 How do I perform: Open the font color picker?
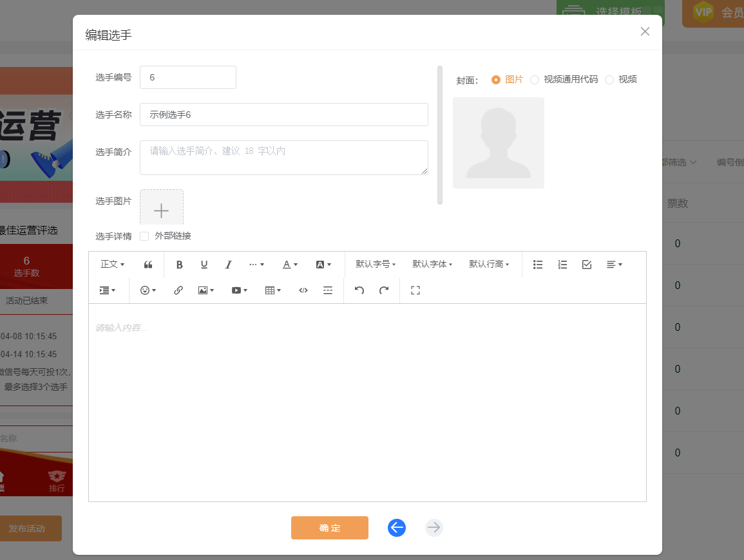[x=291, y=265]
